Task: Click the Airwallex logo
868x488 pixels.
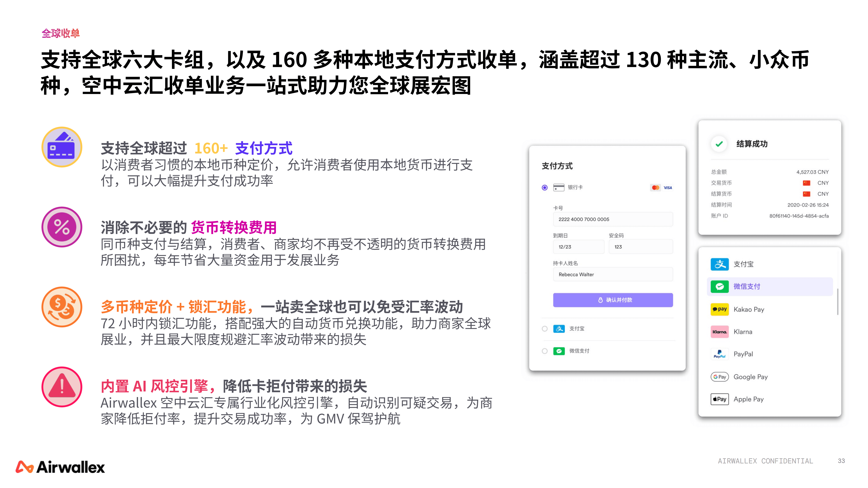Action: 60,467
